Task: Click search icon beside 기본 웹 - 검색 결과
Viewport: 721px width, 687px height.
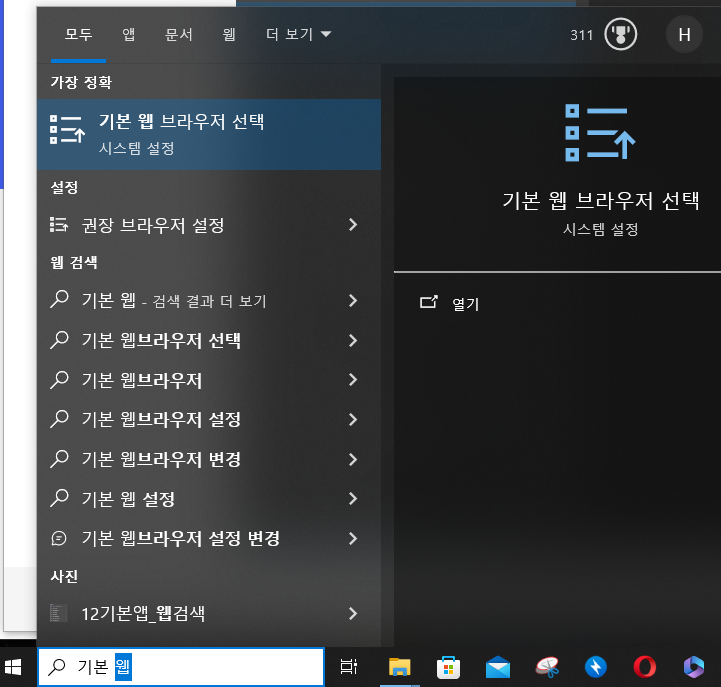Action: point(59,299)
